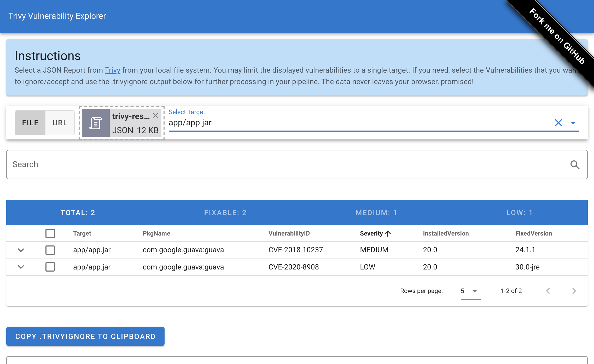The height and width of the screenshot is (364, 594).
Task: Switch to FILE input tab
Action: [30, 123]
